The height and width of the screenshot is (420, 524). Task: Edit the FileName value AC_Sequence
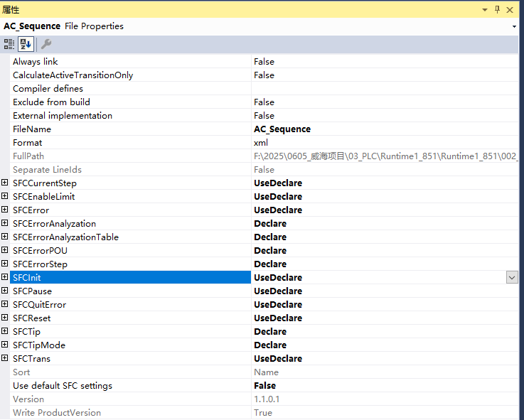pyautogui.click(x=282, y=129)
